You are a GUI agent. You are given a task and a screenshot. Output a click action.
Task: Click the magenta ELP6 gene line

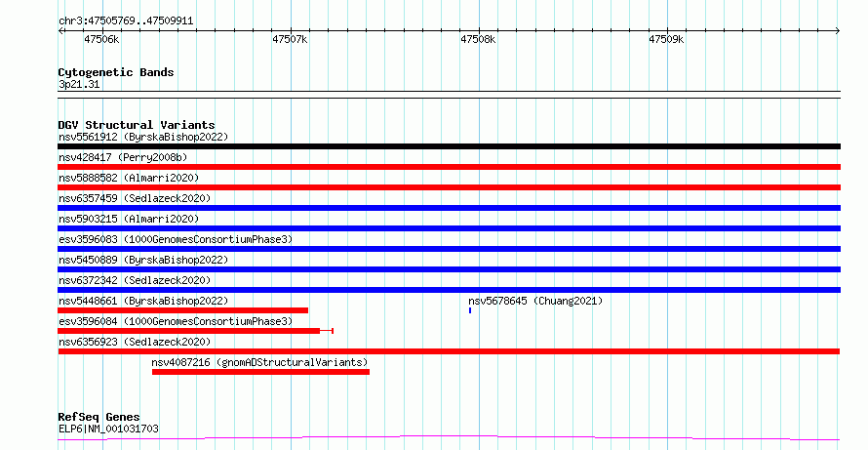(449, 438)
